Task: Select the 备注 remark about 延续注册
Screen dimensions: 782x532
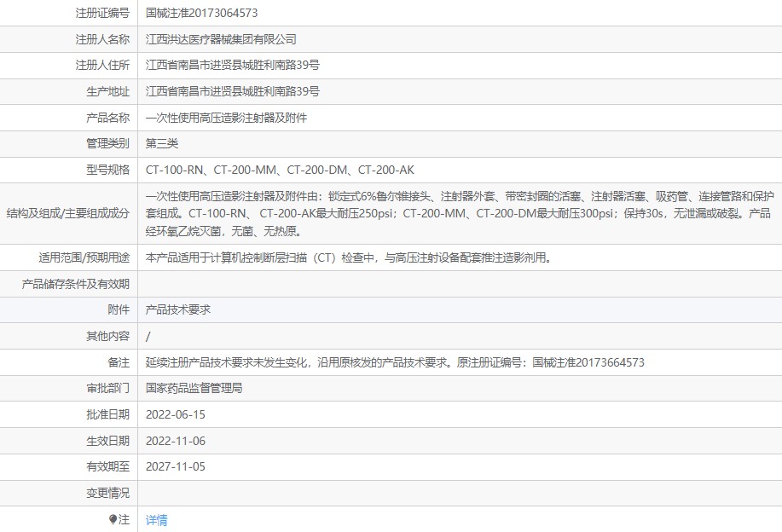Action: click(x=395, y=362)
